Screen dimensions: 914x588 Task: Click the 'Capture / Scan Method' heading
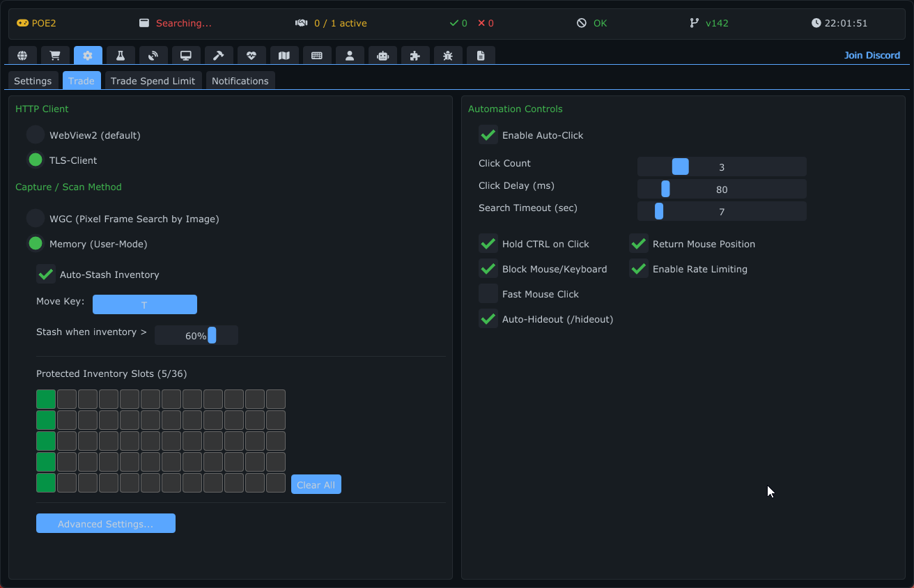tap(68, 187)
